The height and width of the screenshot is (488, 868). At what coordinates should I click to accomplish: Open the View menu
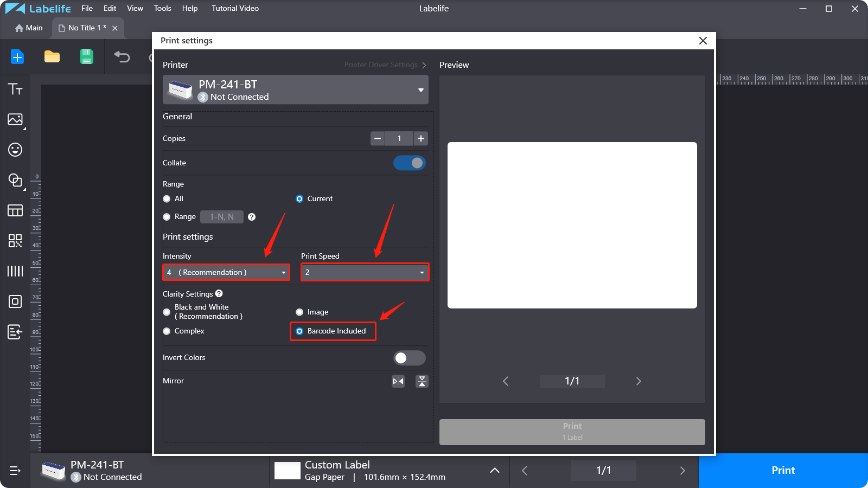tap(135, 8)
